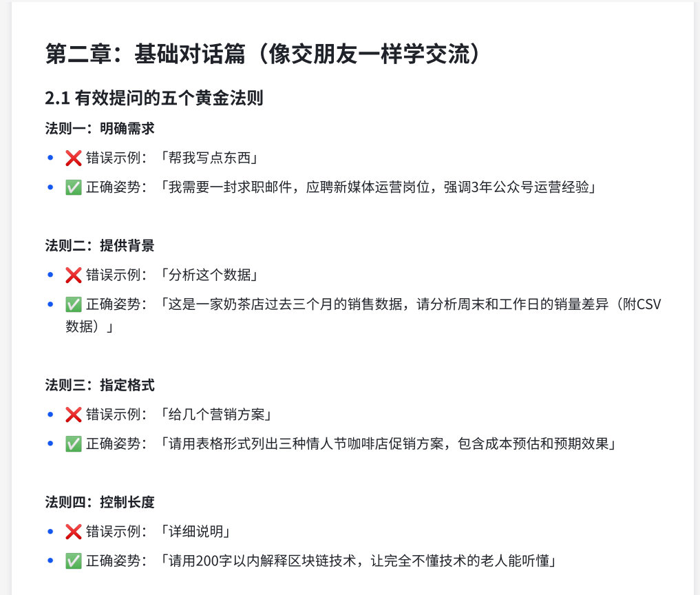The image size is (700, 595).
Task: Click the subheading 法则一：明确需求
Action: click(x=100, y=129)
